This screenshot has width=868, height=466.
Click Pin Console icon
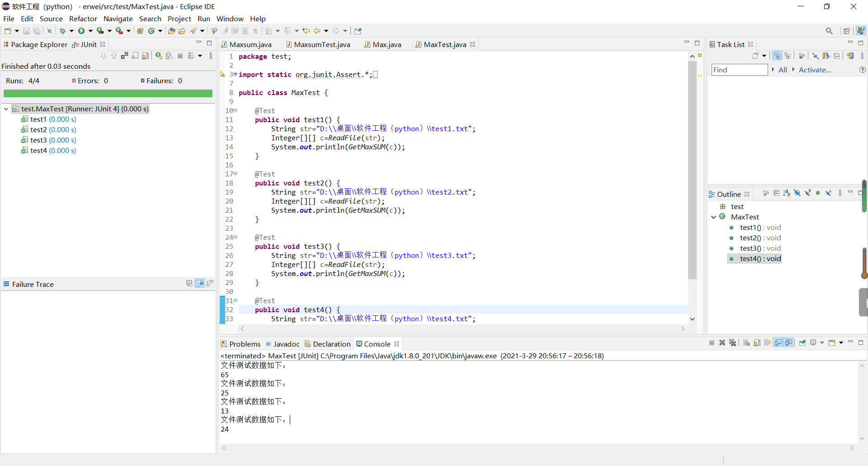[x=802, y=342]
